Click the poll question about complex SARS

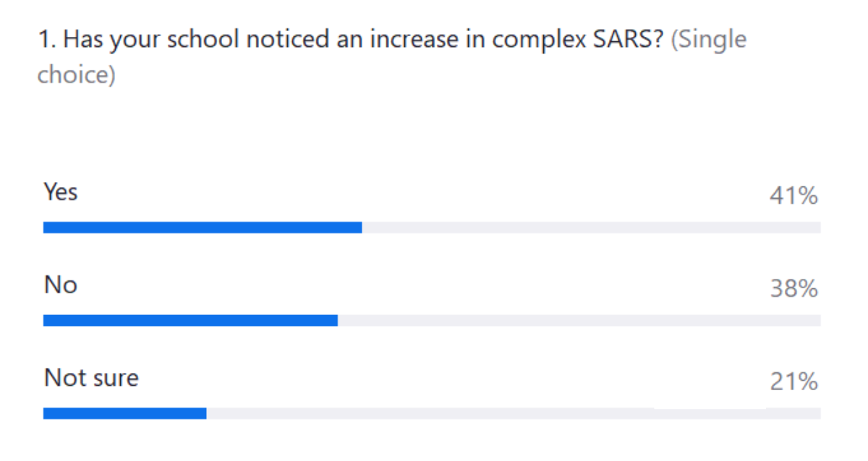[x=347, y=40]
